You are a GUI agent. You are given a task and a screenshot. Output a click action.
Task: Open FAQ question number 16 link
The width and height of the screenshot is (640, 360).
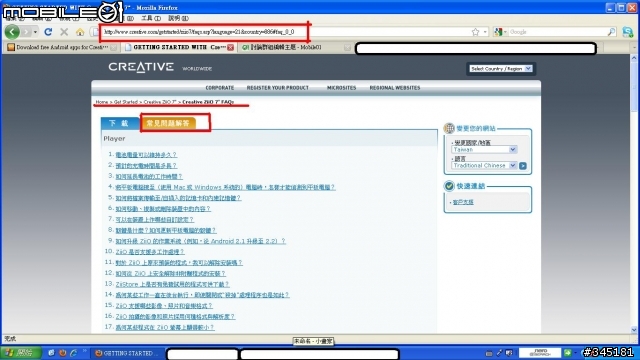(x=176, y=316)
